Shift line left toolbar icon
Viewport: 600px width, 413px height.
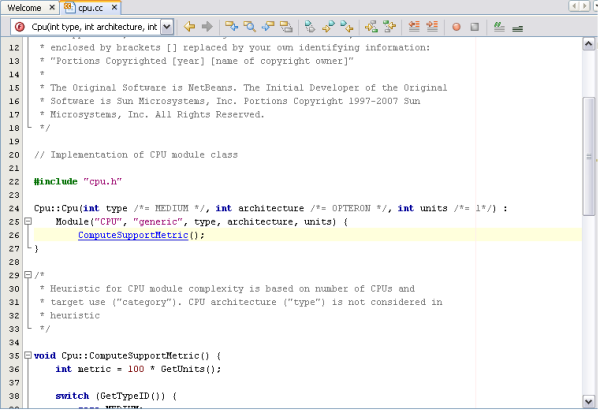click(x=414, y=27)
